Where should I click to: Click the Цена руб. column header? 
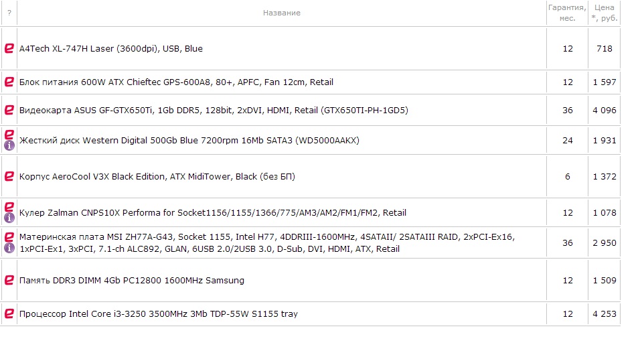[604, 13]
